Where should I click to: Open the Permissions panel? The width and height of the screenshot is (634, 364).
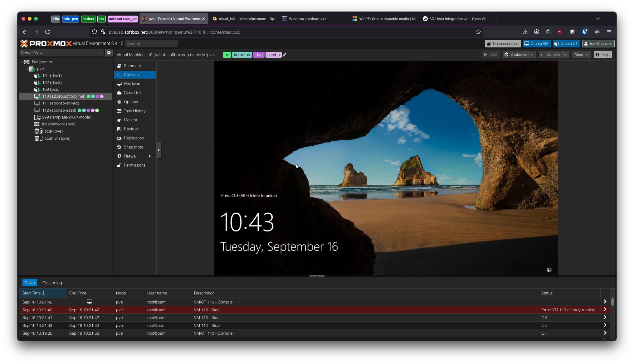click(134, 165)
